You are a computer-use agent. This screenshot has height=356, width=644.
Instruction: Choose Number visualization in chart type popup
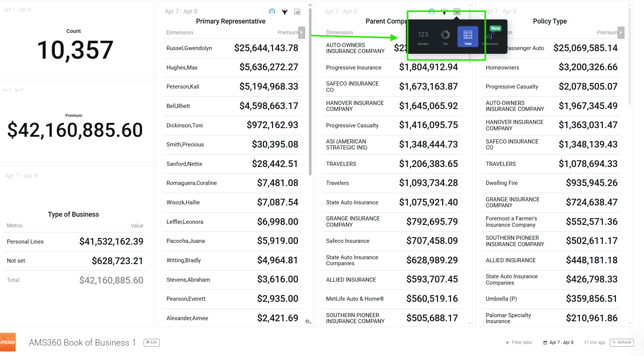(x=423, y=37)
